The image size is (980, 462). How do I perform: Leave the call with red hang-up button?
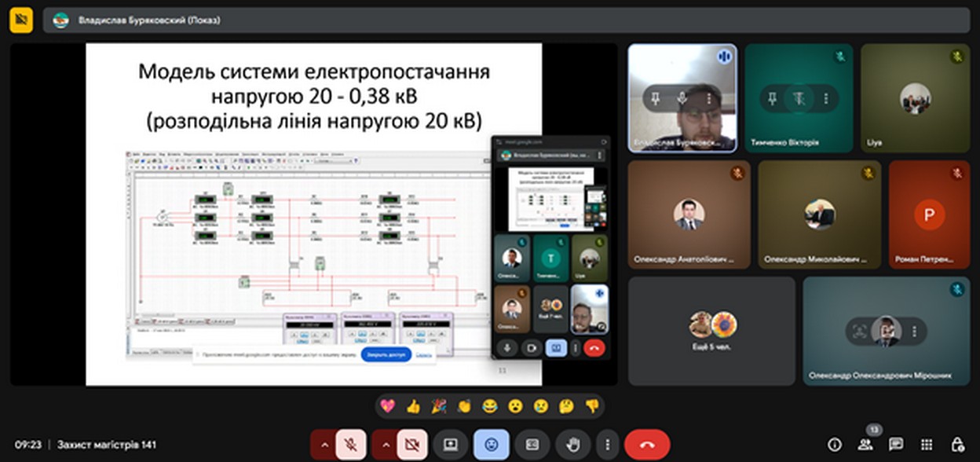click(646, 445)
